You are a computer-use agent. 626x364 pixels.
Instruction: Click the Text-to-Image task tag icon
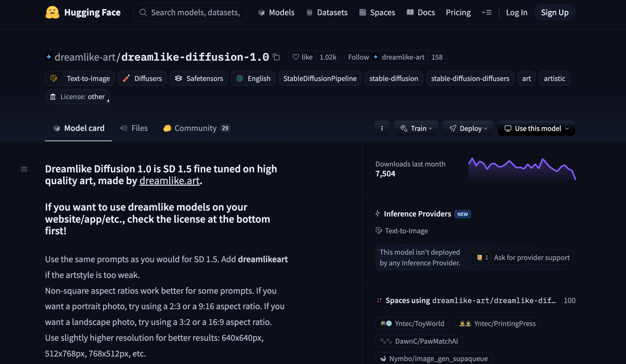click(54, 78)
